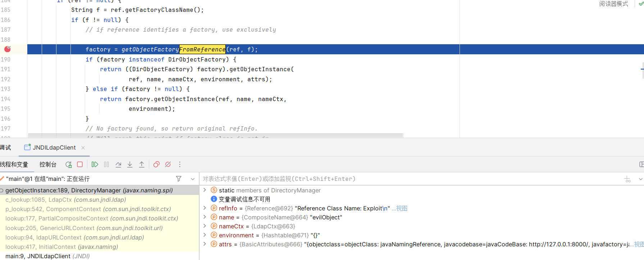Select lookup:94 ldapURLContext frame
The width and height of the screenshot is (644, 260).
click(99, 237)
